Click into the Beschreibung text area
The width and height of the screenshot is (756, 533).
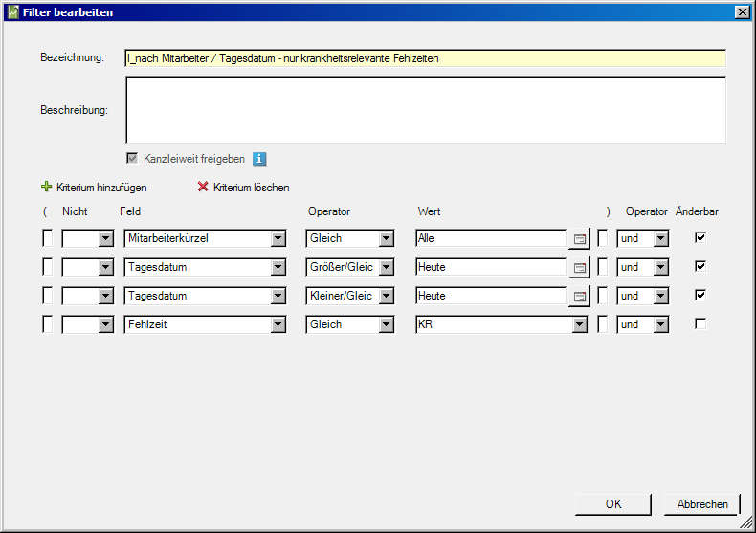tap(425, 109)
